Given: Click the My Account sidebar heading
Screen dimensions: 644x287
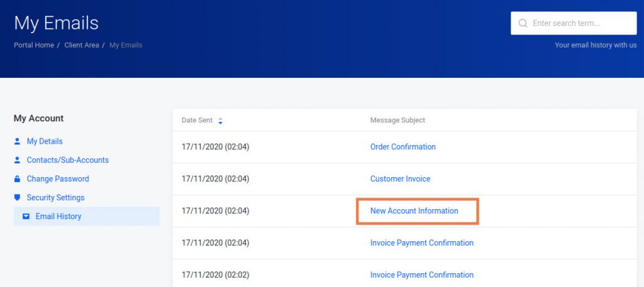Looking at the screenshot, I should pyautogui.click(x=38, y=119).
